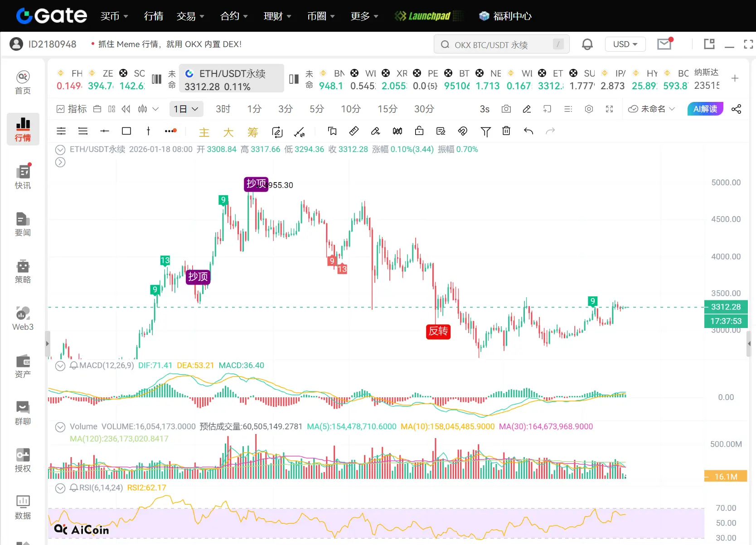Open the right panel collapse handle
The width and height of the screenshot is (756, 545).
[749, 343]
